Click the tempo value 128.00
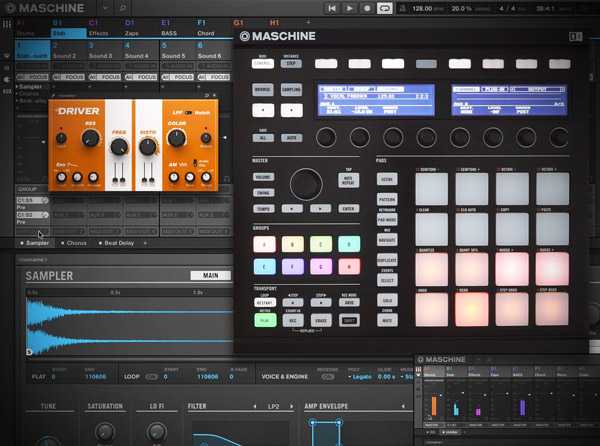 pyautogui.click(x=422, y=8)
